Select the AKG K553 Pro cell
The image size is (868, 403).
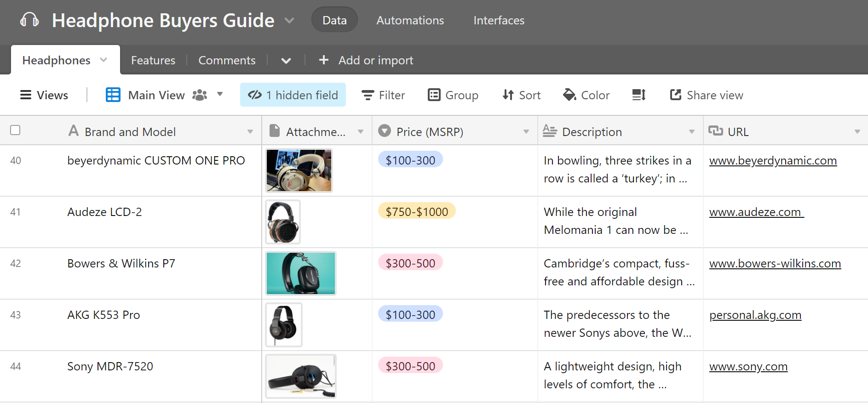tap(156, 325)
